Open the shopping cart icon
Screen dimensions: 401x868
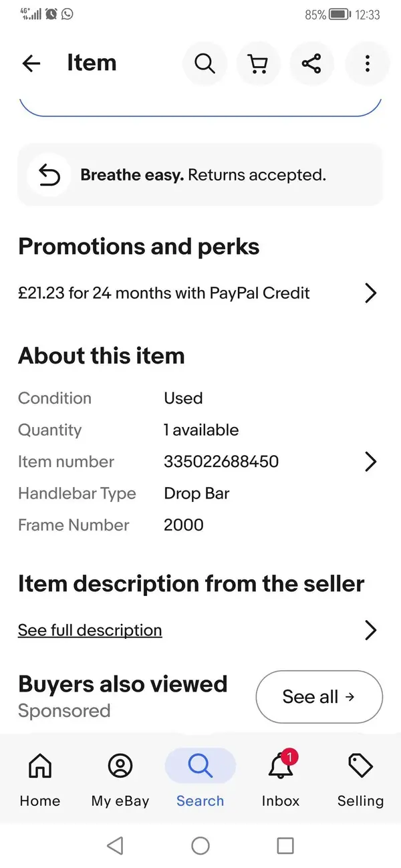(x=258, y=63)
